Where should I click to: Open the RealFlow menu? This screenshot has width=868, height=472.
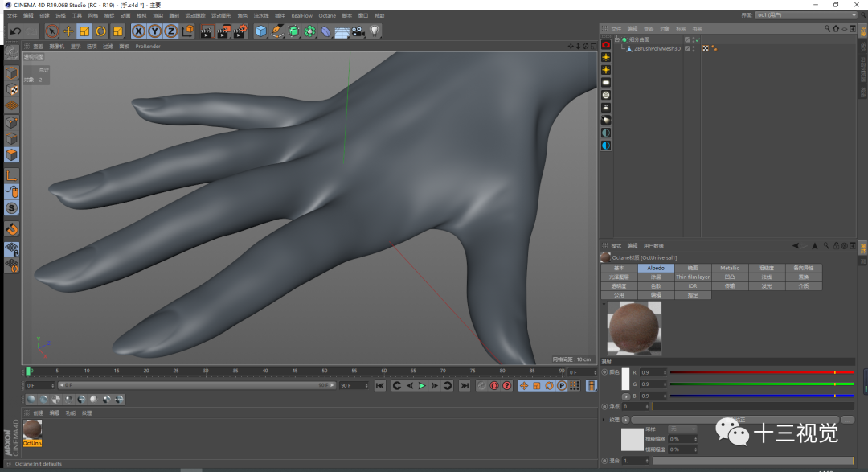pyautogui.click(x=301, y=15)
